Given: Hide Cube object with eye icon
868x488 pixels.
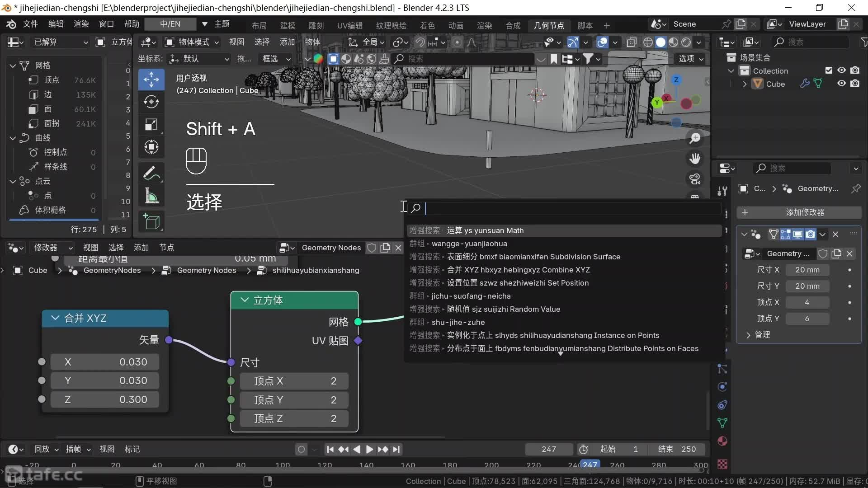Looking at the screenshot, I should click(841, 84).
